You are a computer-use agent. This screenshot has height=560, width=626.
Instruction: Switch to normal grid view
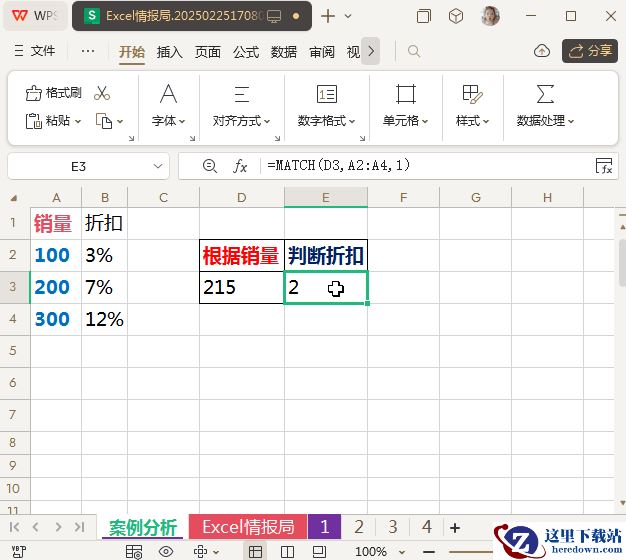pyautogui.click(x=255, y=552)
